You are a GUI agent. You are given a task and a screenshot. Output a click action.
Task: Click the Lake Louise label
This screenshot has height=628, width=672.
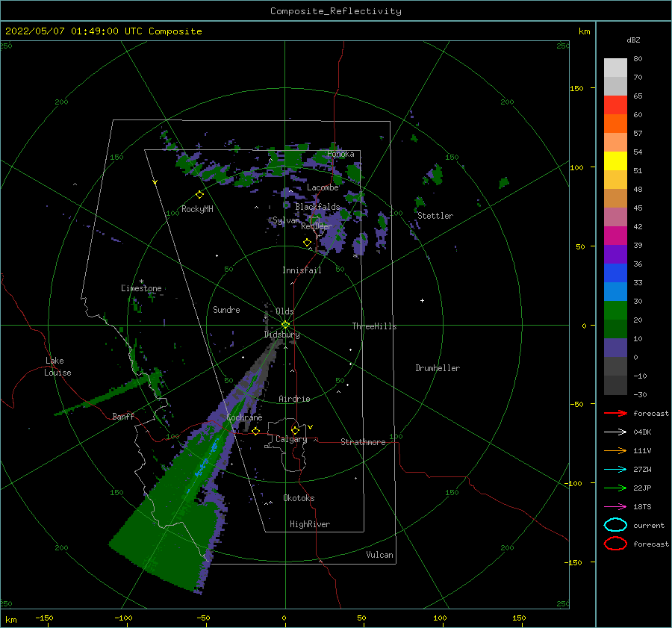tap(57, 367)
